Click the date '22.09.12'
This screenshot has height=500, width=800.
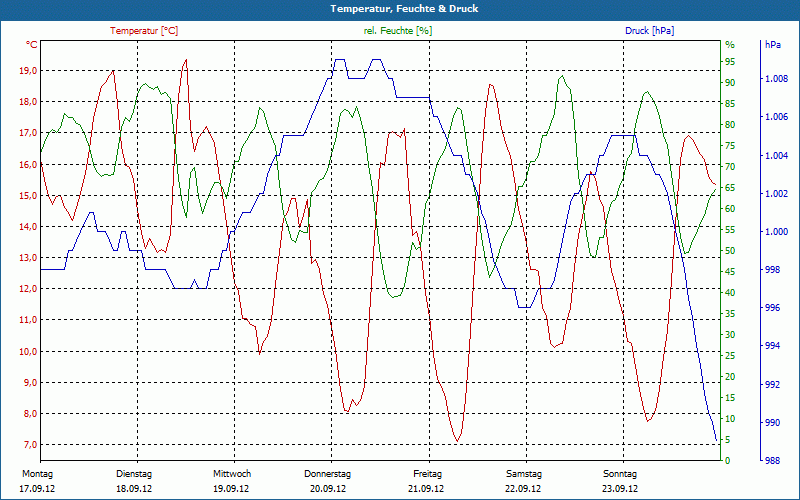click(x=523, y=489)
